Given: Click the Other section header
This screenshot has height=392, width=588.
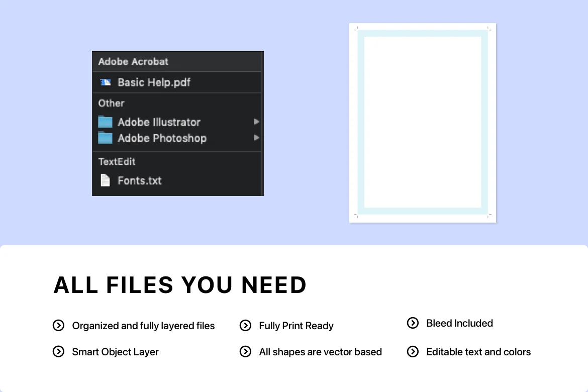Looking at the screenshot, I should (111, 103).
